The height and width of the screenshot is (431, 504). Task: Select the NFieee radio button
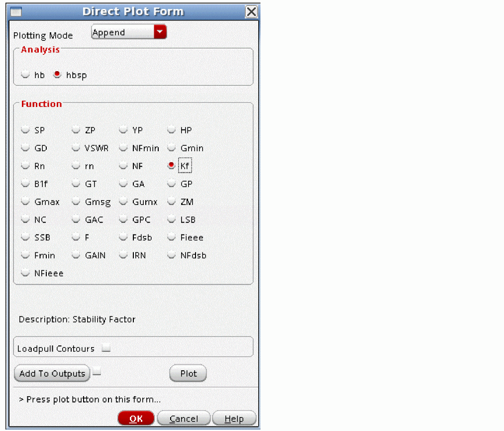[x=25, y=273]
